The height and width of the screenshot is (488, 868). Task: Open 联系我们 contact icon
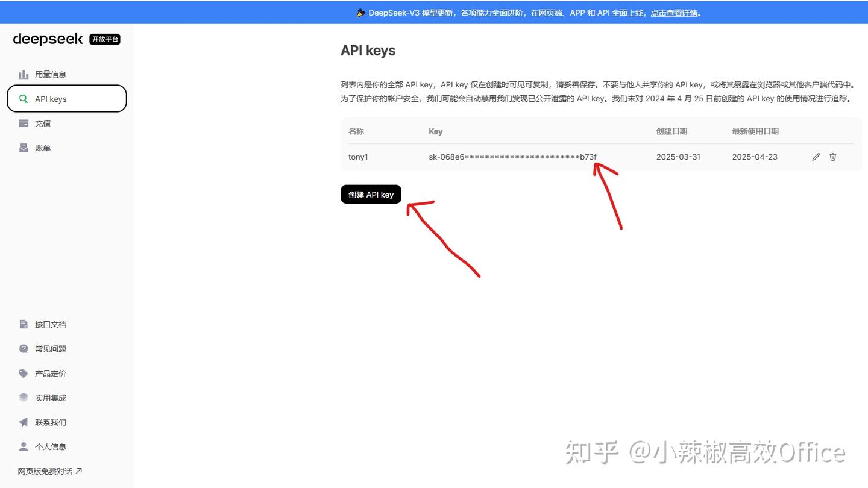click(x=23, y=422)
